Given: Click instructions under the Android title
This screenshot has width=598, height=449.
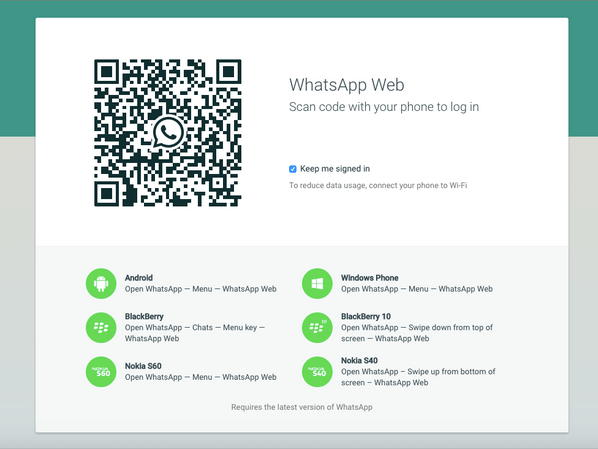Looking at the screenshot, I should pos(201,289).
